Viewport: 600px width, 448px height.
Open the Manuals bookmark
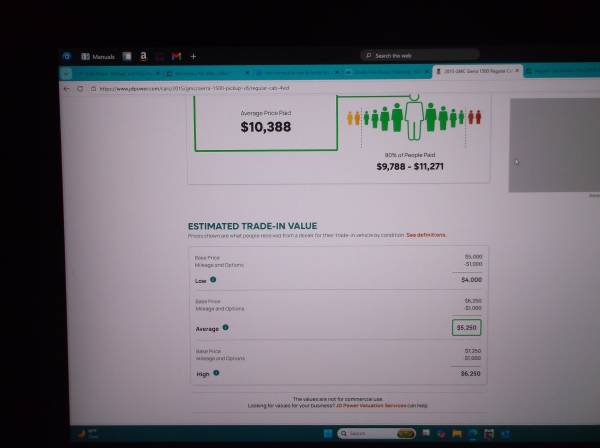[98, 57]
